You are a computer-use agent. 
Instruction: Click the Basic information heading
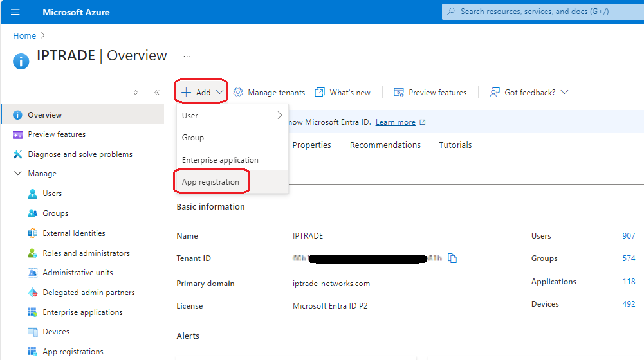pos(210,206)
